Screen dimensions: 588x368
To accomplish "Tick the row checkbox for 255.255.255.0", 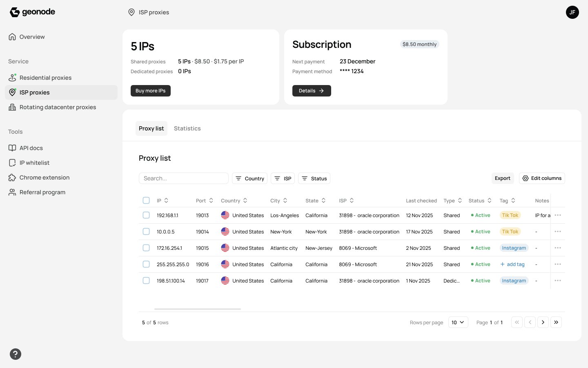I will pos(146,264).
